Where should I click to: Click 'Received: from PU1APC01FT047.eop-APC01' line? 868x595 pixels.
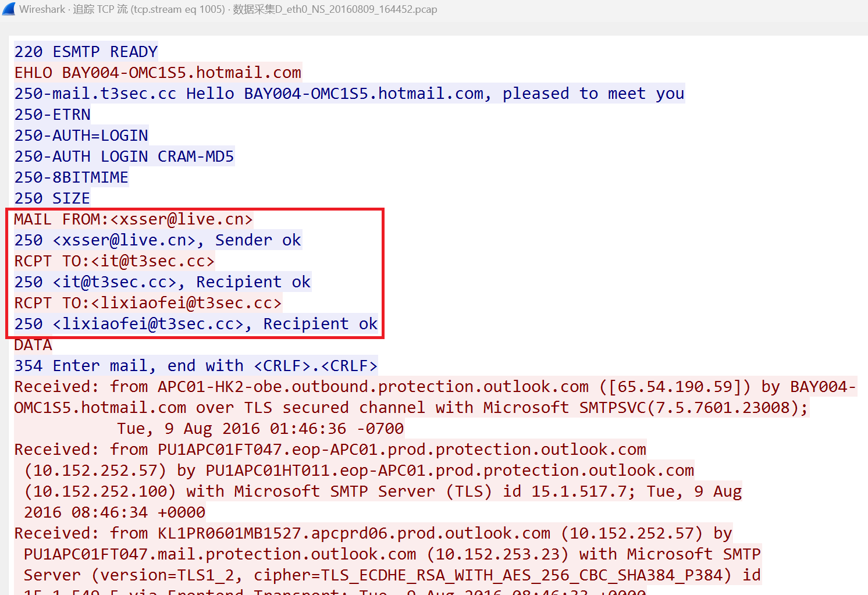(x=330, y=450)
